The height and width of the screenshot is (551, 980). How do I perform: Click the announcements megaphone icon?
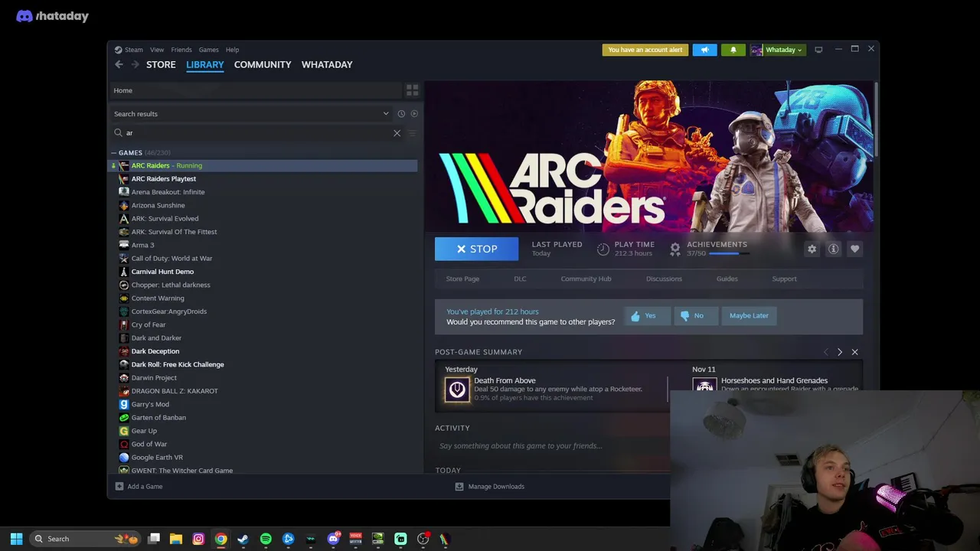pyautogui.click(x=704, y=50)
